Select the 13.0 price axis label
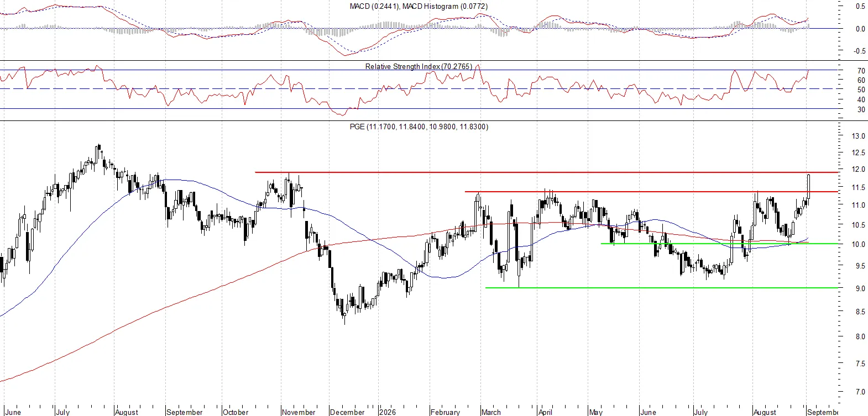Image resolution: width=868 pixels, height=416 pixels. [x=858, y=136]
